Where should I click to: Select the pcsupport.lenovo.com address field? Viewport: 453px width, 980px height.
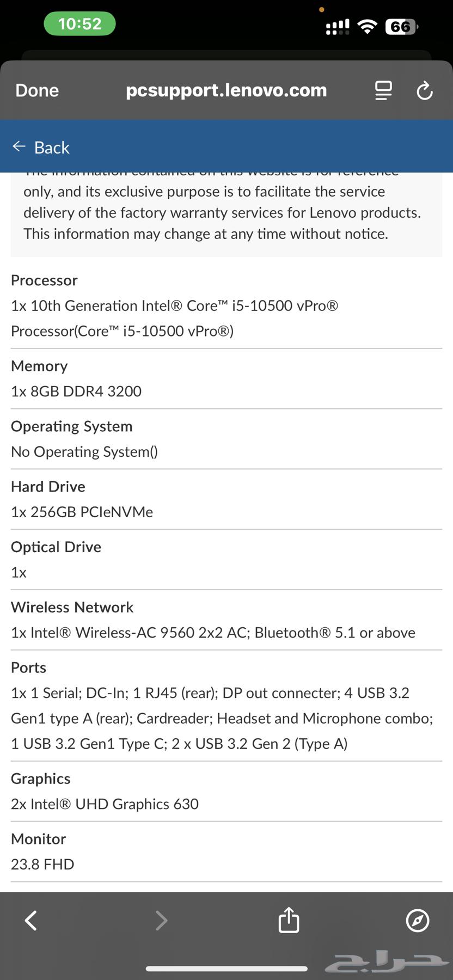point(226,90)
